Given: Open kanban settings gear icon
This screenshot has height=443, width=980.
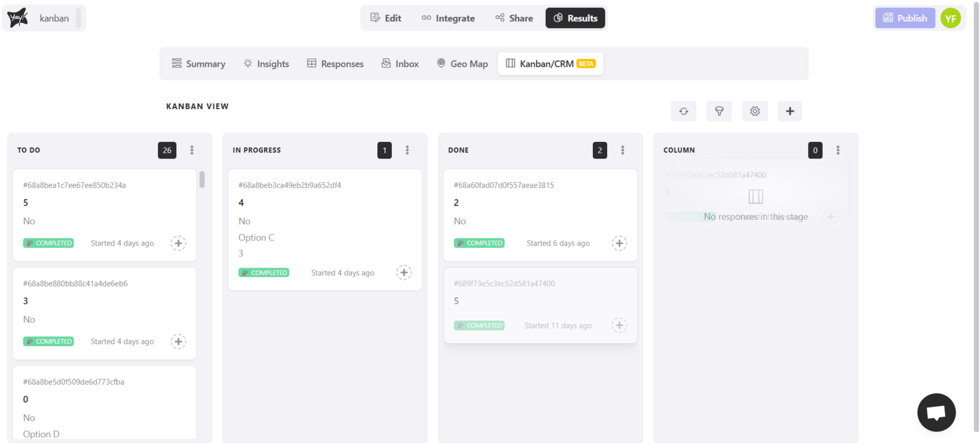Looking at the screenshot, I should [x=755, y=111].
